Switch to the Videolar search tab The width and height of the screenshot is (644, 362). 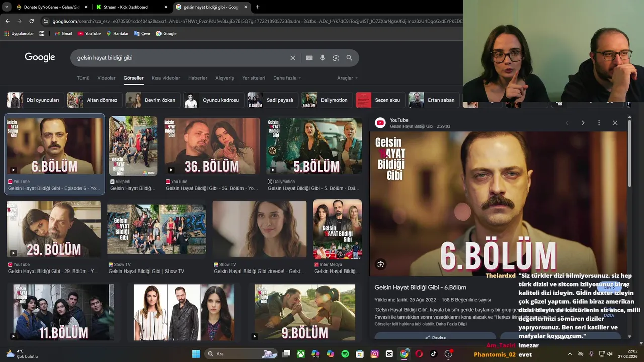tap(106, 78)
